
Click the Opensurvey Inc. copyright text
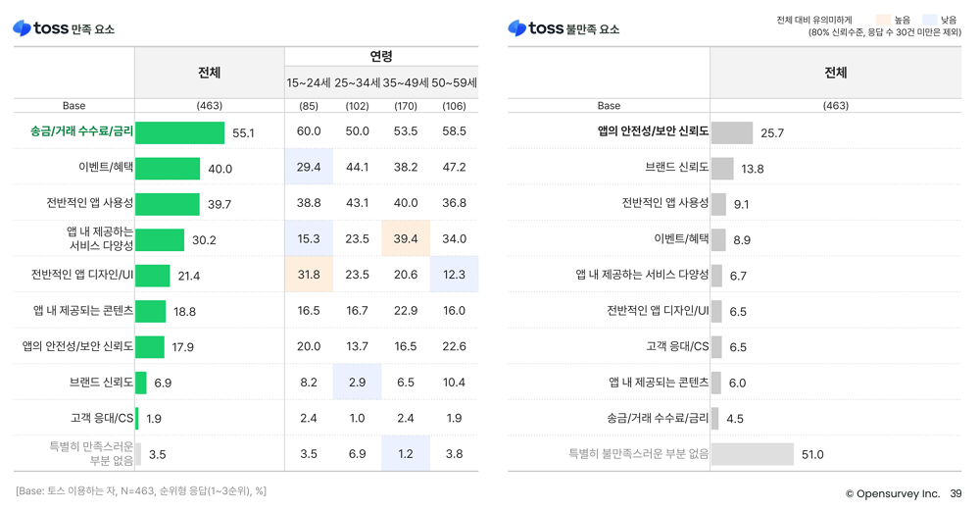(x=892, y=494)
